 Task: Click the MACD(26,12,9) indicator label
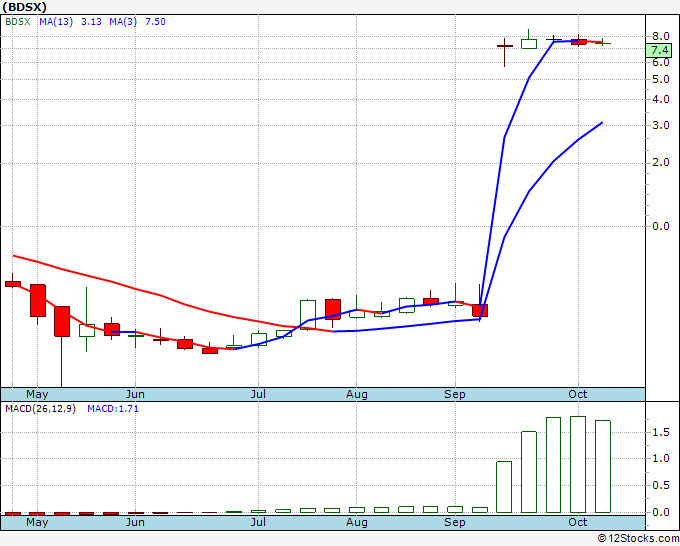coord(40,409)
